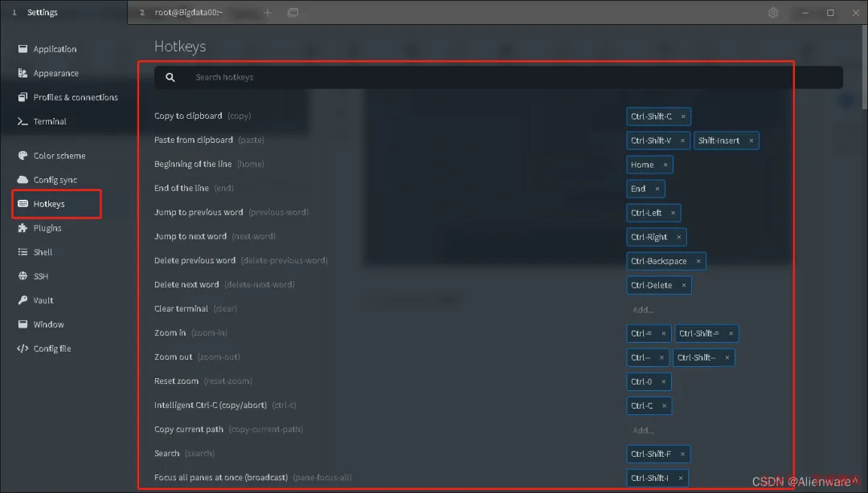Click the magnifier icon in hotkey search
Image resolution: width=868 pixels, height=493 pixels.
tap(170, 77)
